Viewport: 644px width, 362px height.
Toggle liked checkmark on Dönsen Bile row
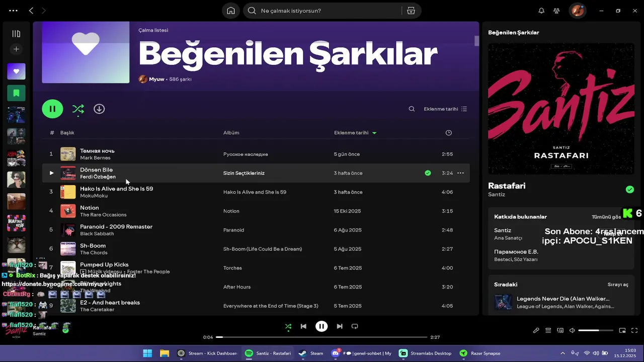[428, 173]
